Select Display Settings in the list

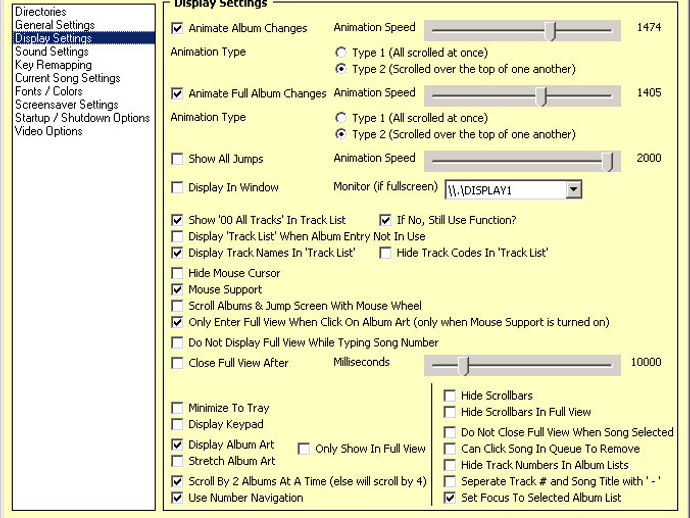tap(84, 38)
